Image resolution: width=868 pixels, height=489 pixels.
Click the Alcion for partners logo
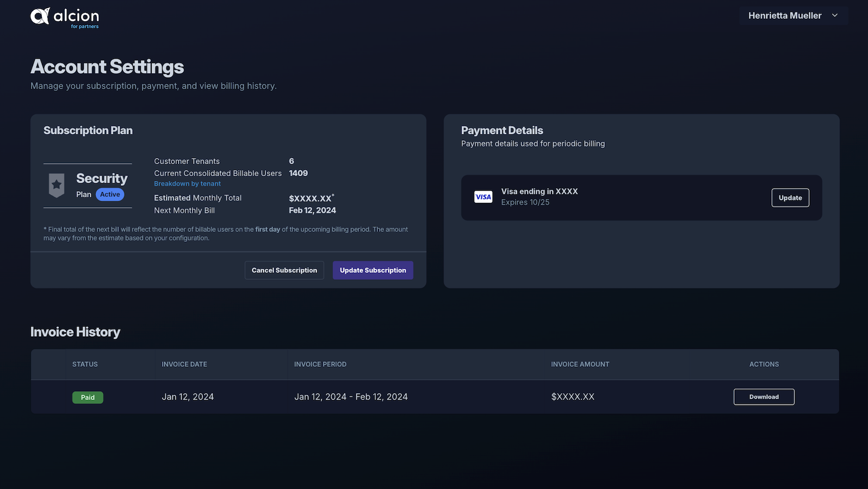coord(65,17)
